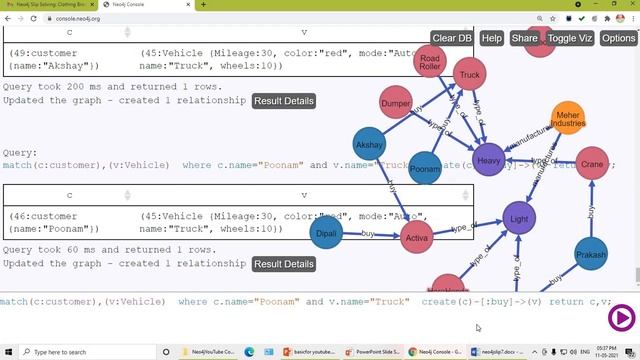Image resolution: width=640 pixels, height=360 pixels.
Task: Click the Poonam query text in results
Action: tap(309, 165)
